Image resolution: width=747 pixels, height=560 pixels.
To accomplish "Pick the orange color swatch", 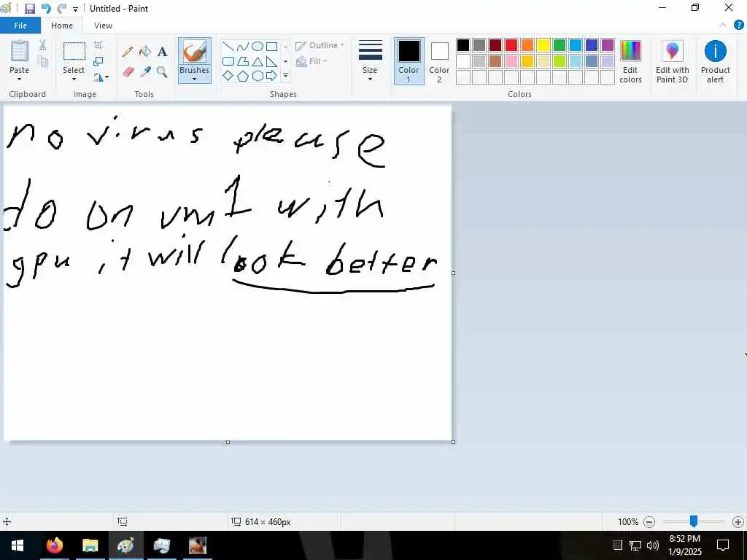I will pos(527,45).
